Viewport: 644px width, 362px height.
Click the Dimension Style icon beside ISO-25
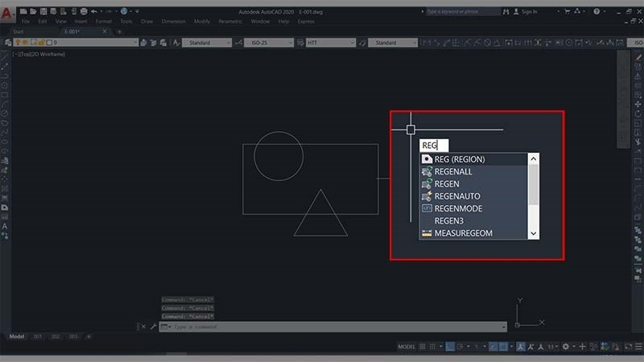(x=238, y=43)
